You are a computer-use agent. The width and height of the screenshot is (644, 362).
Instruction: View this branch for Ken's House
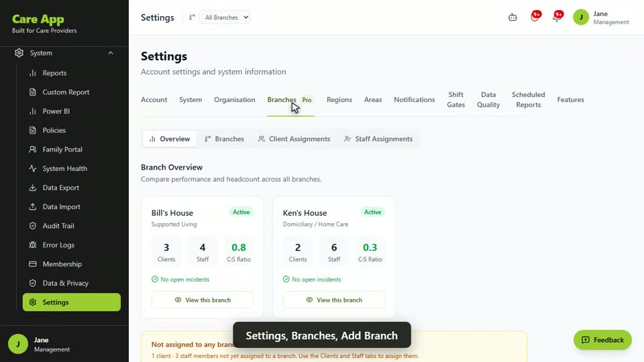334,300
